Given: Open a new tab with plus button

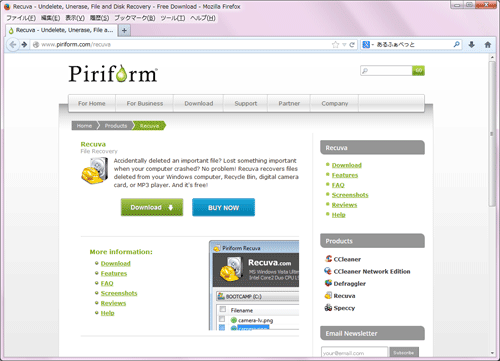Looking at the screenshot, I should 124,31.
